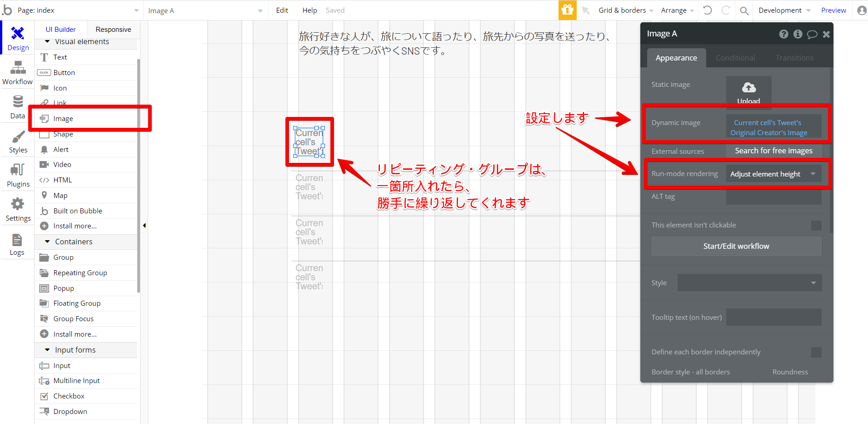Click the element palette scrollbar

click(139, 176)
